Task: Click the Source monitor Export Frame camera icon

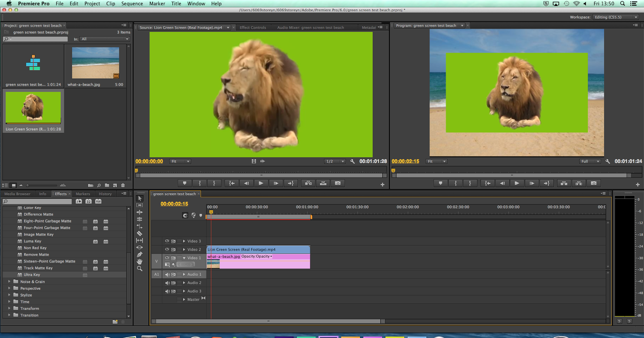Action: point(338,183)
